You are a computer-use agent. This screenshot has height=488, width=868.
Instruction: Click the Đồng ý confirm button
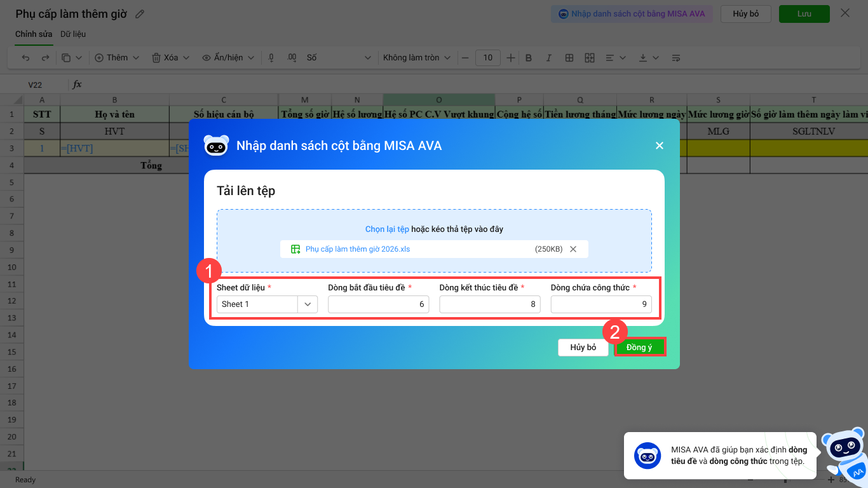click(x=640, y=347)
